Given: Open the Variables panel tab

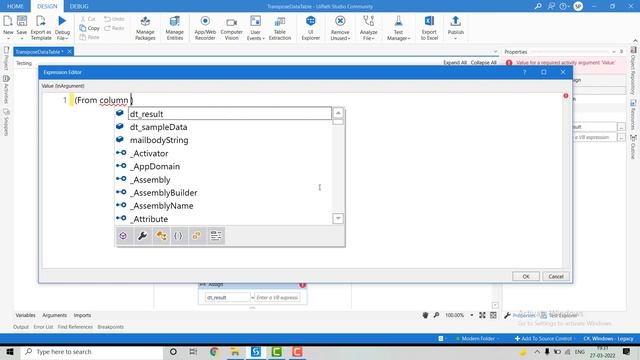Looking at the screenshot, I should [25, 315].
